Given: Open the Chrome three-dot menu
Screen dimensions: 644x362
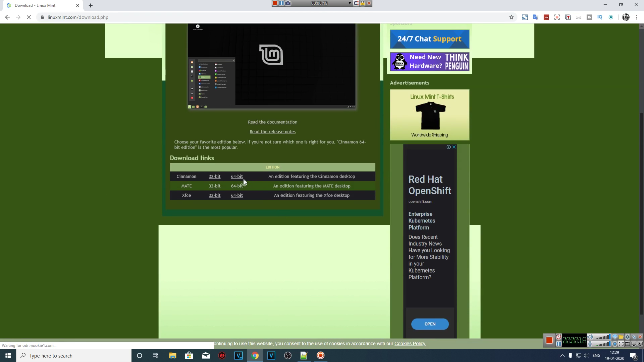Looking at the screenshot, I should click(637, 17).
